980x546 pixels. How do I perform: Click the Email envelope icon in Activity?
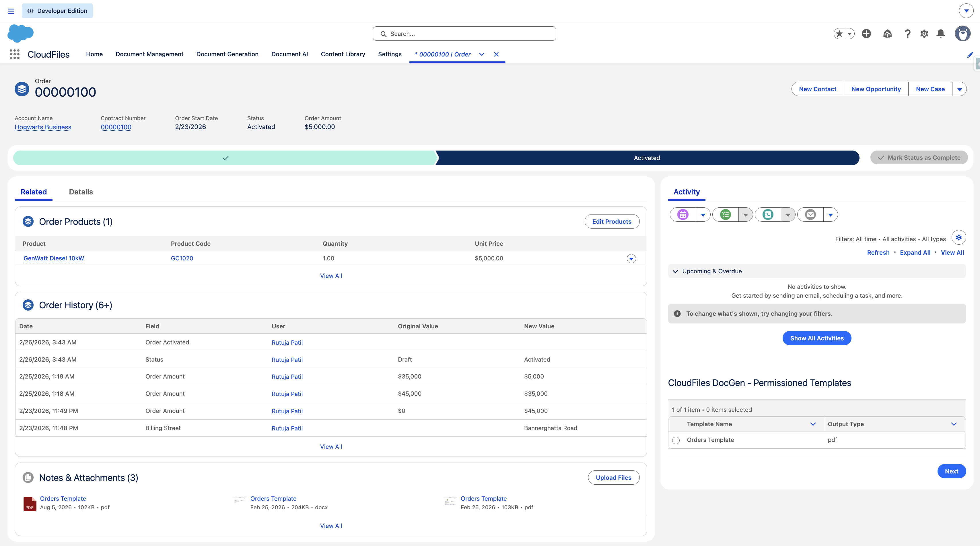pos(810,214)
